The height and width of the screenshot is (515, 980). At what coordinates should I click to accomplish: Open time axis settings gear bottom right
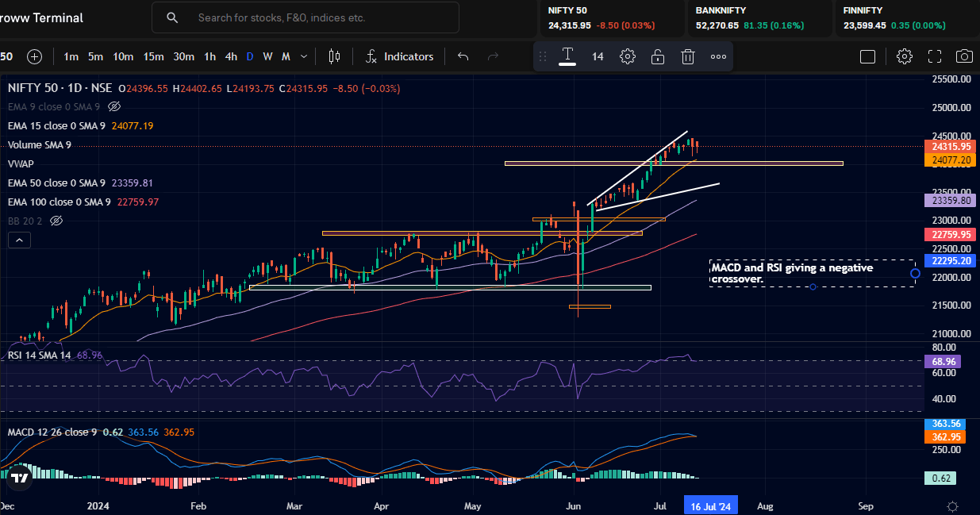tap(952, 505)
